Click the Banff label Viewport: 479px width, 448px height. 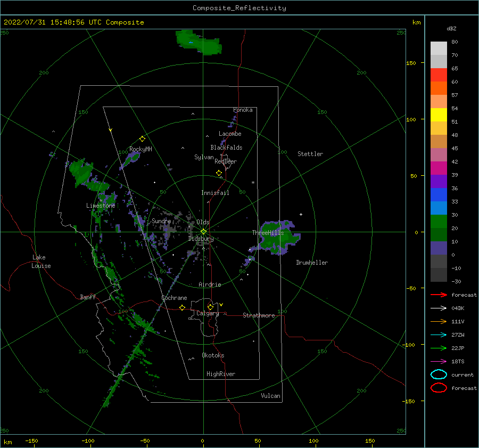(x=88, y=297)
